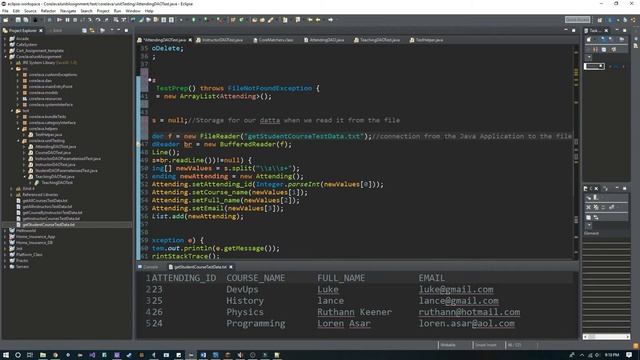Viewport: 640px width, 360px height.
Task: Minimize the Project Explorer view
Action: [118, 30]
